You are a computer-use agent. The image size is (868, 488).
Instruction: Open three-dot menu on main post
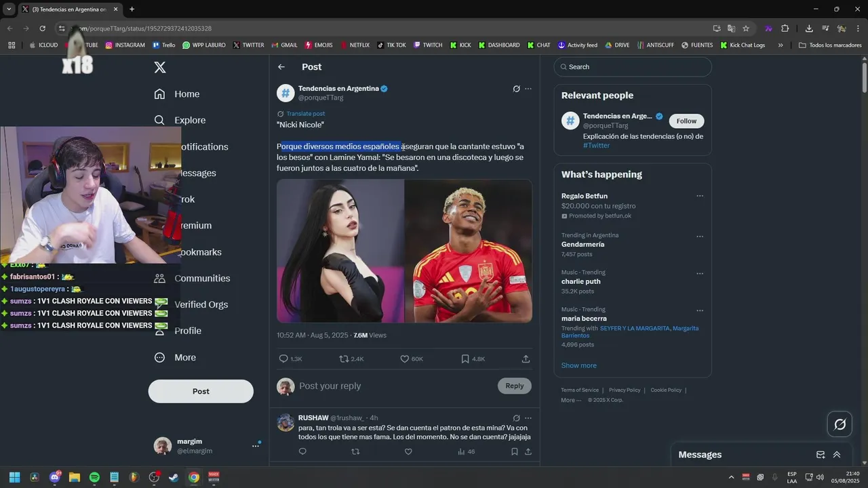(x=528, y=89)
